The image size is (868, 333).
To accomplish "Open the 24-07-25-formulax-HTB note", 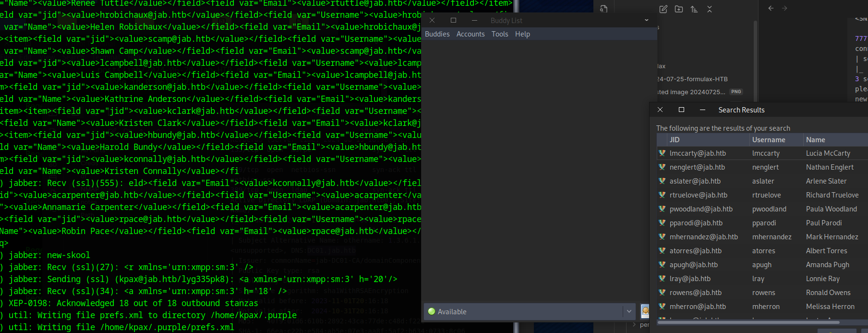I will (692, 79).
